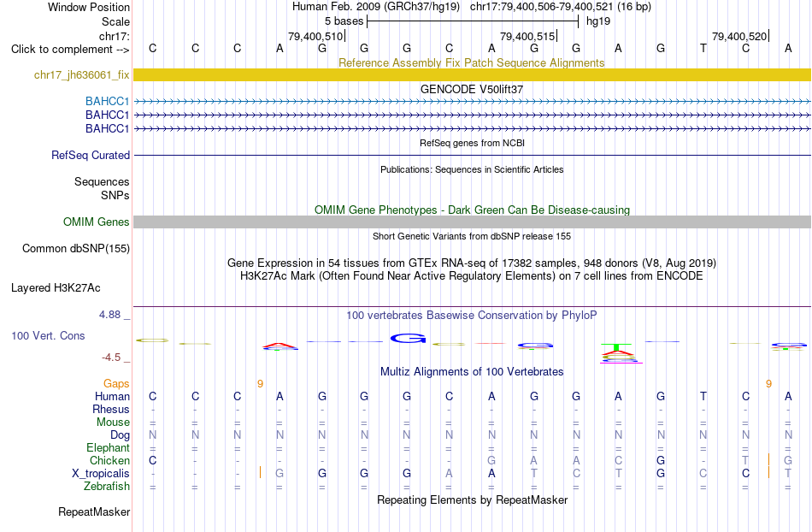
Task: Click the -4.5 PhyloP scale minimum label
Action: [x=111, y=357]
